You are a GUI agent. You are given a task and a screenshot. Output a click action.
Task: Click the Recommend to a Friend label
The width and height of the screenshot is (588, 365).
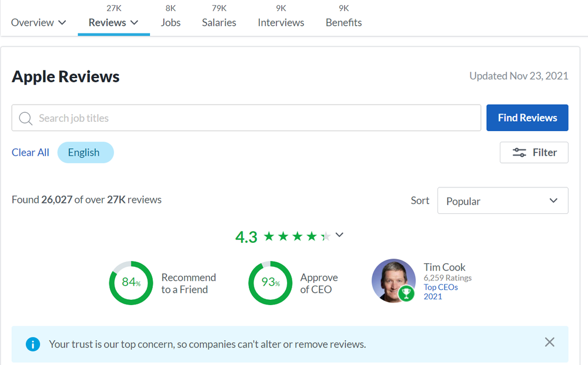tap(189, 283)
